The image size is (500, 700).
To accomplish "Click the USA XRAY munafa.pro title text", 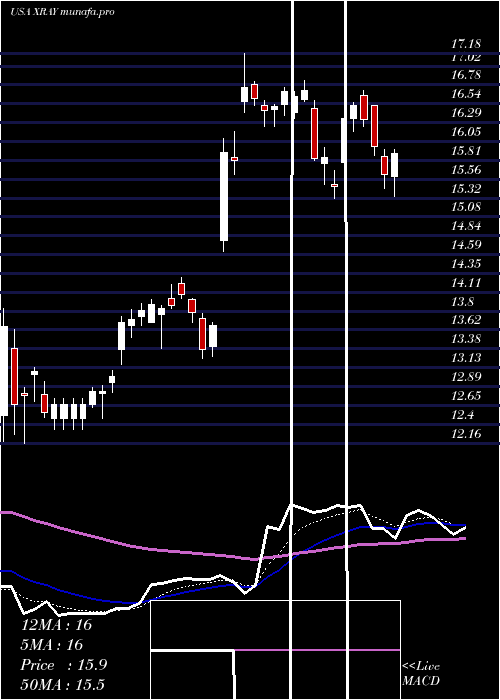I will tap(62, 12).
